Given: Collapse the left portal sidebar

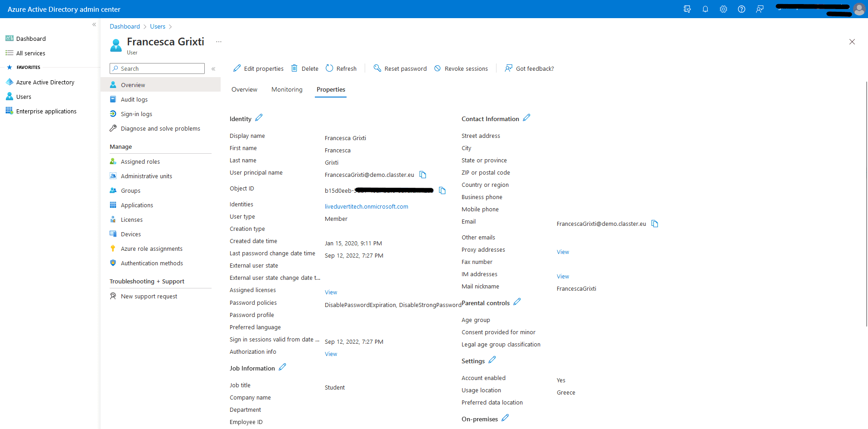Looking at the screenshot, I should coord(94,24).
